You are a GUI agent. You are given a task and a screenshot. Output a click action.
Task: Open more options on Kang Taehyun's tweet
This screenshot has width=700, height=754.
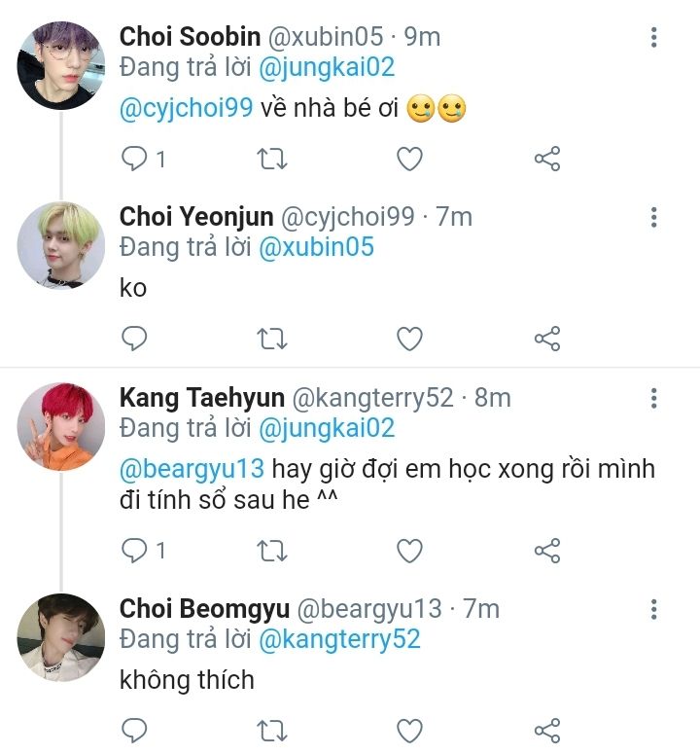point(653,397)
